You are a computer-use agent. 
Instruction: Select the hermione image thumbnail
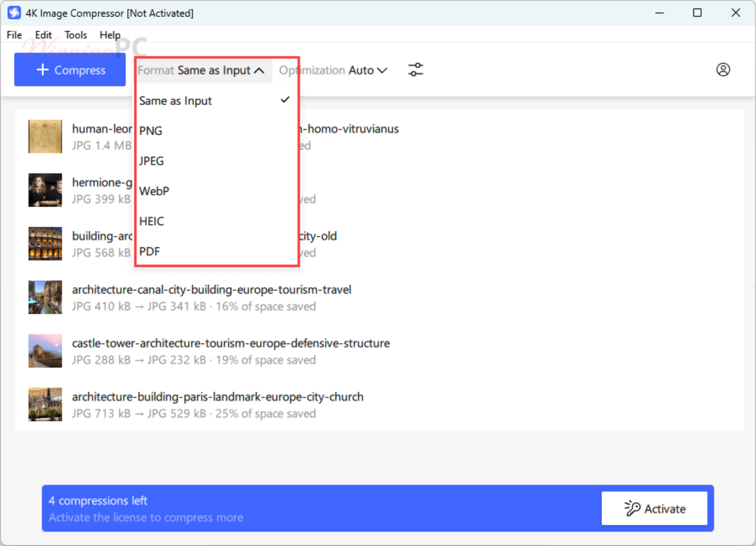click(45, 190)
